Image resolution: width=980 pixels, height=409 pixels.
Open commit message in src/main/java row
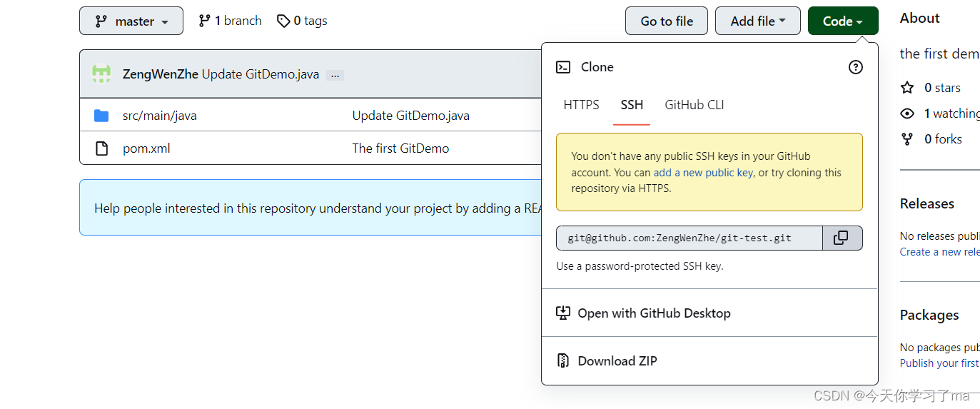tap(411, 115)
